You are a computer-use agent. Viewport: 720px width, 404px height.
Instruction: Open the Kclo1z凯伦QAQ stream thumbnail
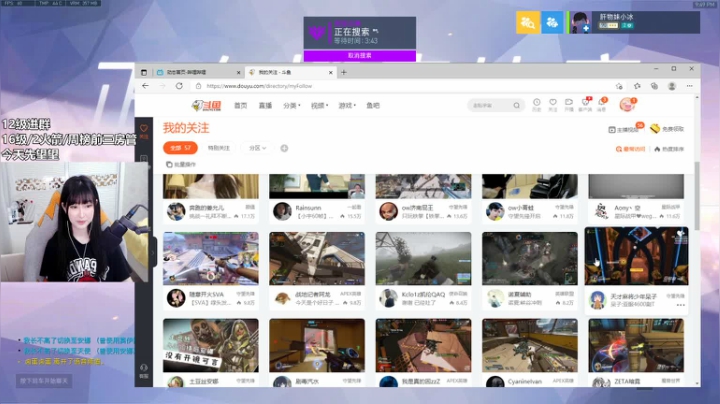pos(423,258)
